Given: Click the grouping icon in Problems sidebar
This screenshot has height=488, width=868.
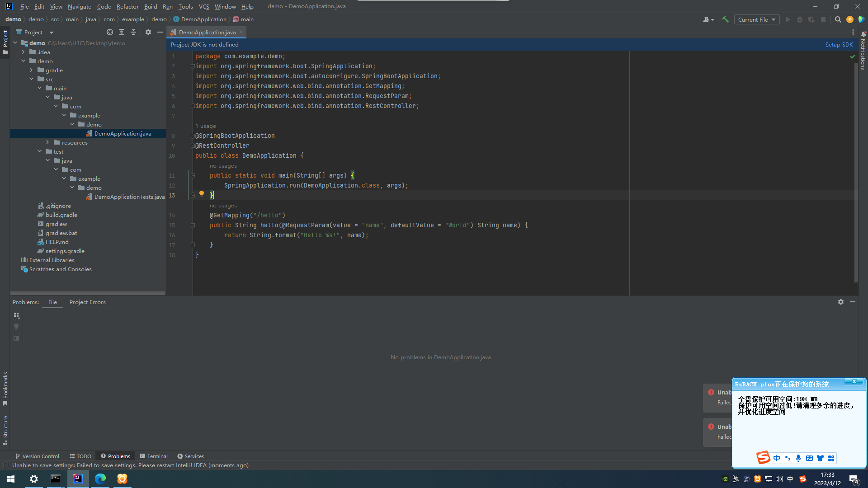Looking at the screenshot, I should pyautogui.click(x=16, y=315).
